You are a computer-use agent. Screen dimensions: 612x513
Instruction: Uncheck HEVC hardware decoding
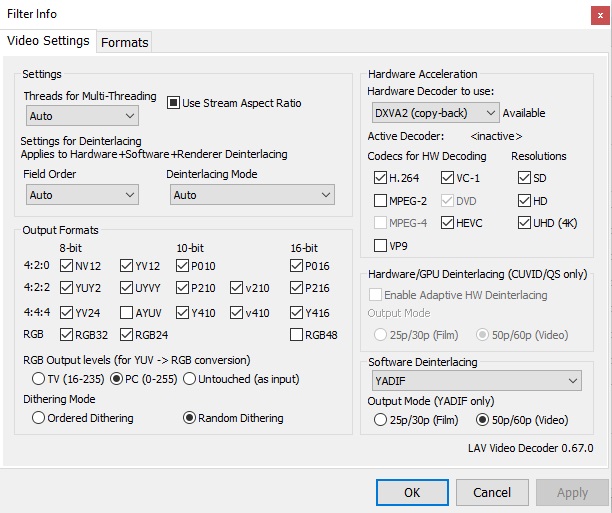[x=446, y=223]
